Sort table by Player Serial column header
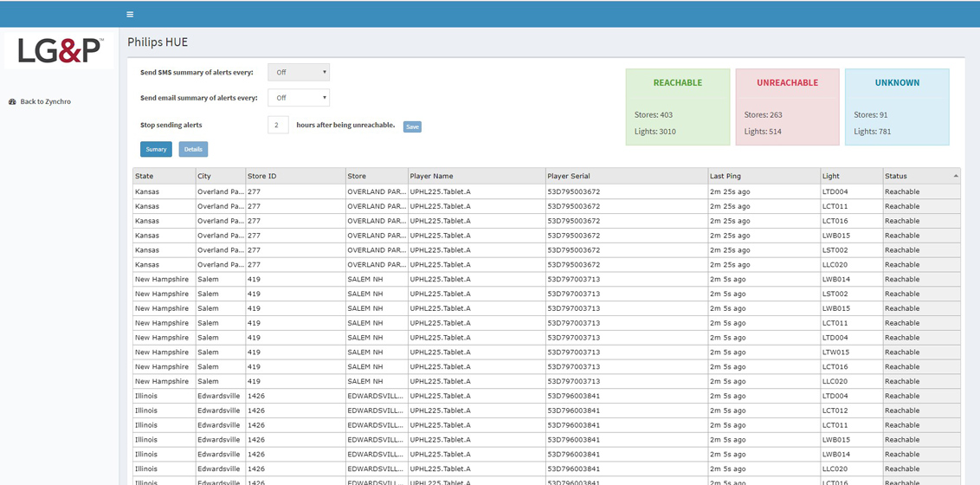Screen dimensions: 980x485 click(x=626, y=177)
